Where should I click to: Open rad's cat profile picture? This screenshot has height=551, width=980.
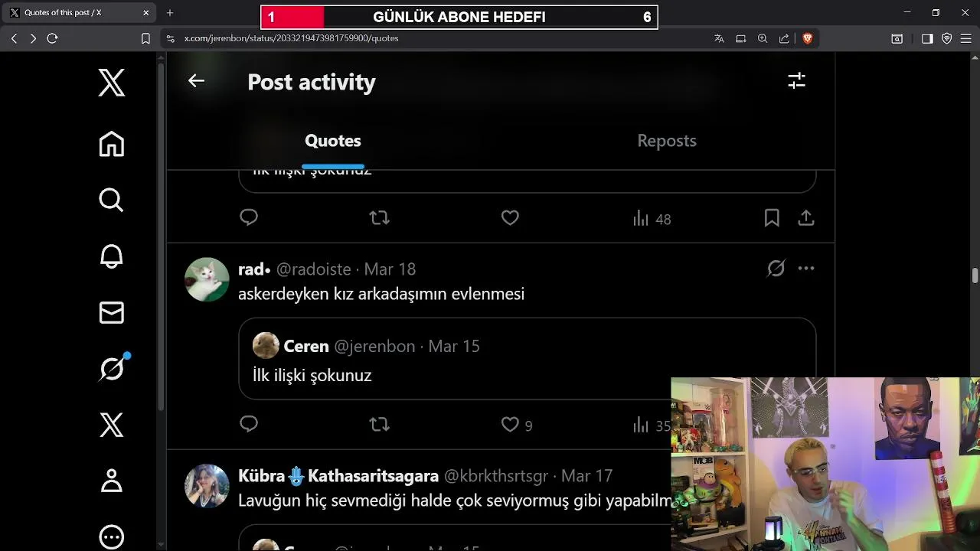tap(207, 279)
